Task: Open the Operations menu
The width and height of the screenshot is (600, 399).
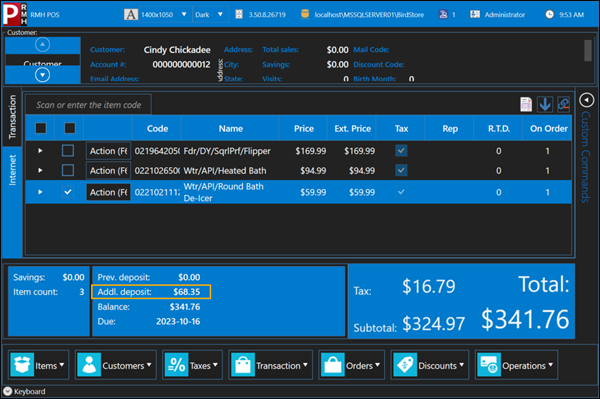Action: click(x=516, y=365)
